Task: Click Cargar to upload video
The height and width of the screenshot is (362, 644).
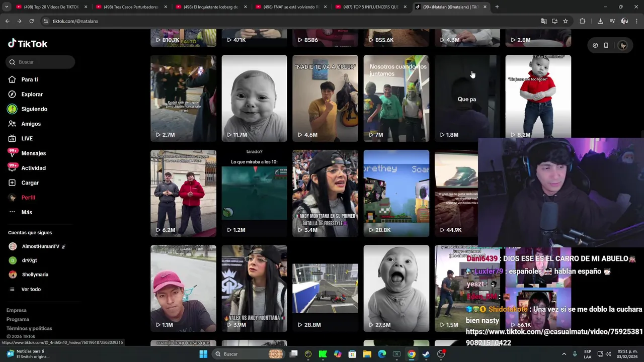Action: pos(30,183)
